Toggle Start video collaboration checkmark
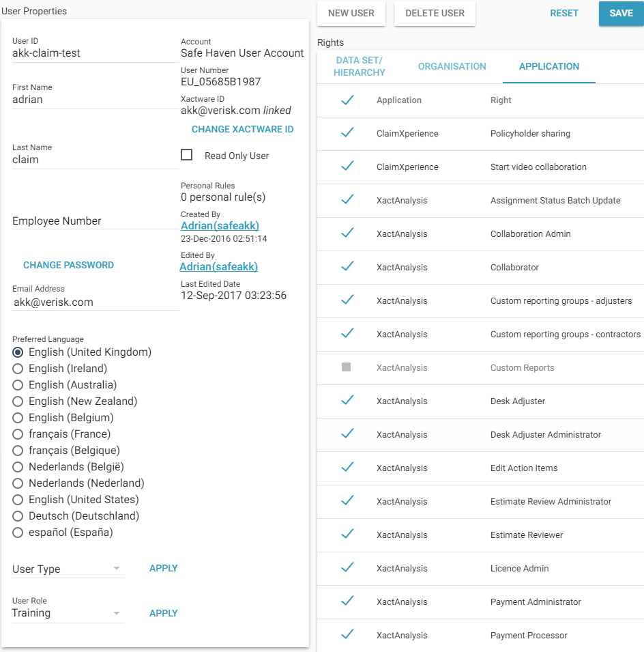The height and width of the screenshot is (652, 644). coord(347,167)
